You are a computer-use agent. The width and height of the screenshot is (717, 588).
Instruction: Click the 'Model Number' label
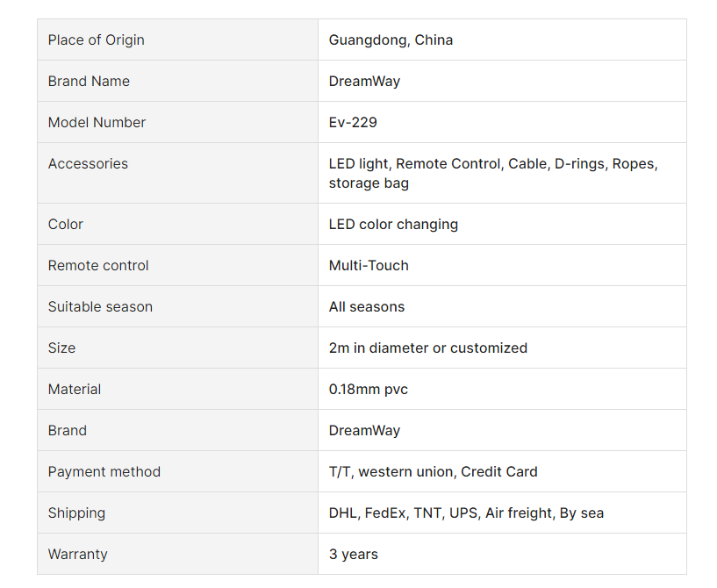coord(97,122)
